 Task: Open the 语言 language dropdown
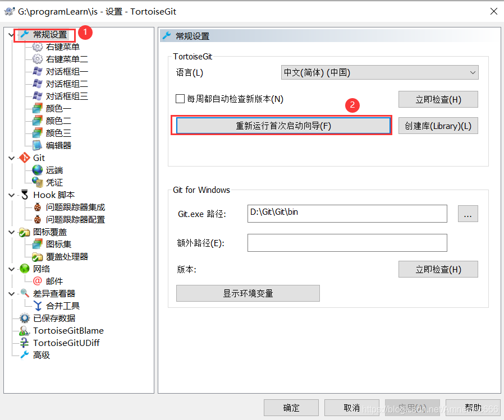coord(379,72)
